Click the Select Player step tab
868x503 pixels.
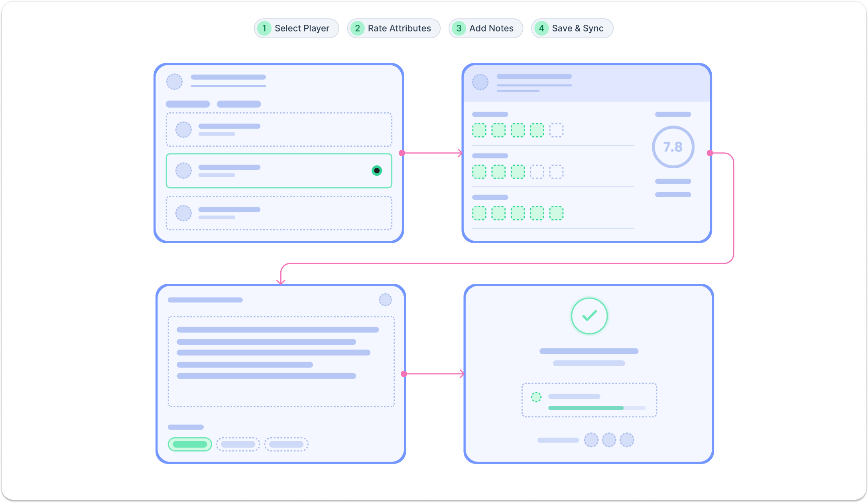pos(296,28)
